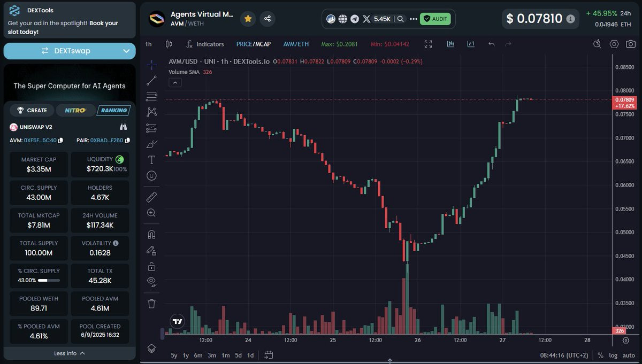This screenshot has height=364, width=642.
Task: Show price info tooltip icon
Action: click(x=571, y=19)
